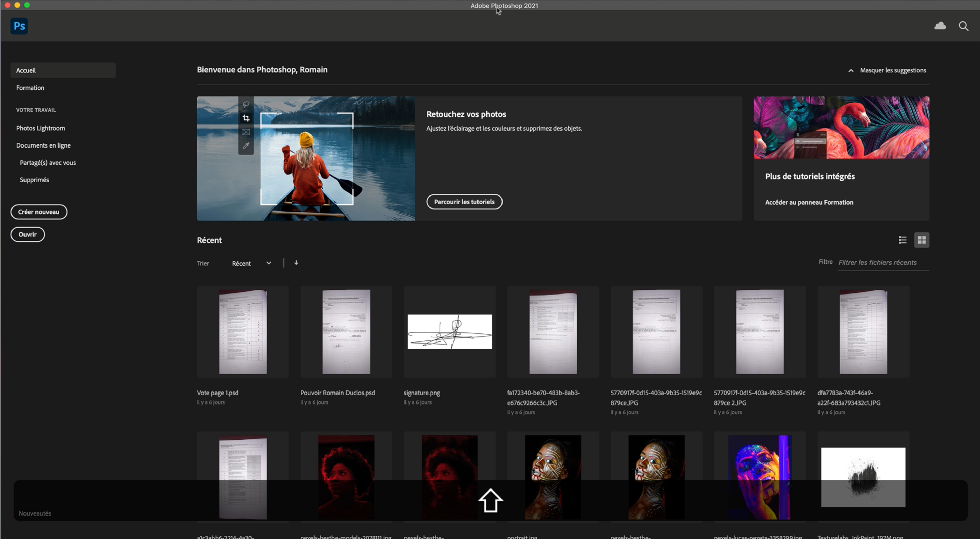Click the search magnifier icon
The height and width of the screenshot is (539, 980).
[x=963, y=26]
